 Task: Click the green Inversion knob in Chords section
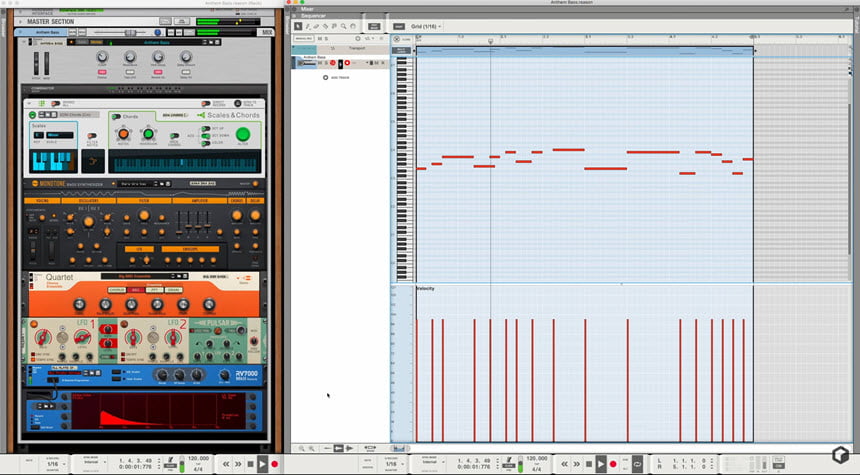pyautogui.click(x=148, y=134)
